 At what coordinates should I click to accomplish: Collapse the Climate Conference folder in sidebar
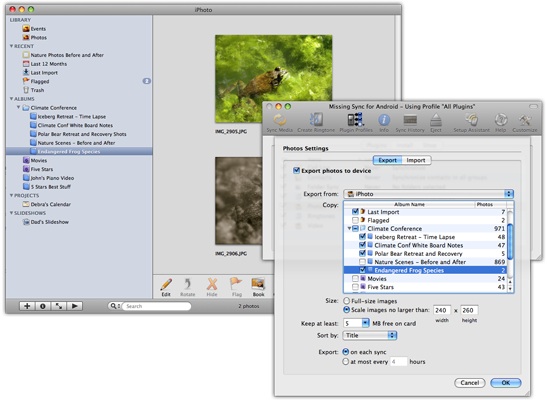[x=18, y=107]
